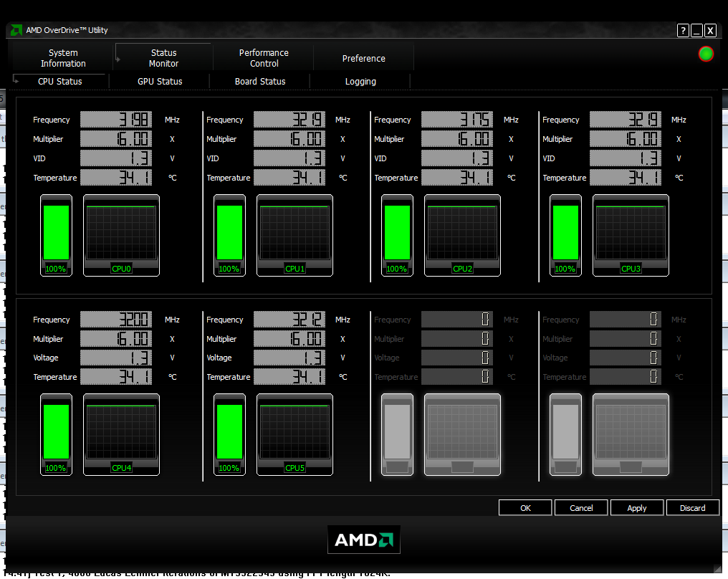Click the CPU4 usage bar showing 100%
The width and height of the screenshot is (728, 579).
56,434
